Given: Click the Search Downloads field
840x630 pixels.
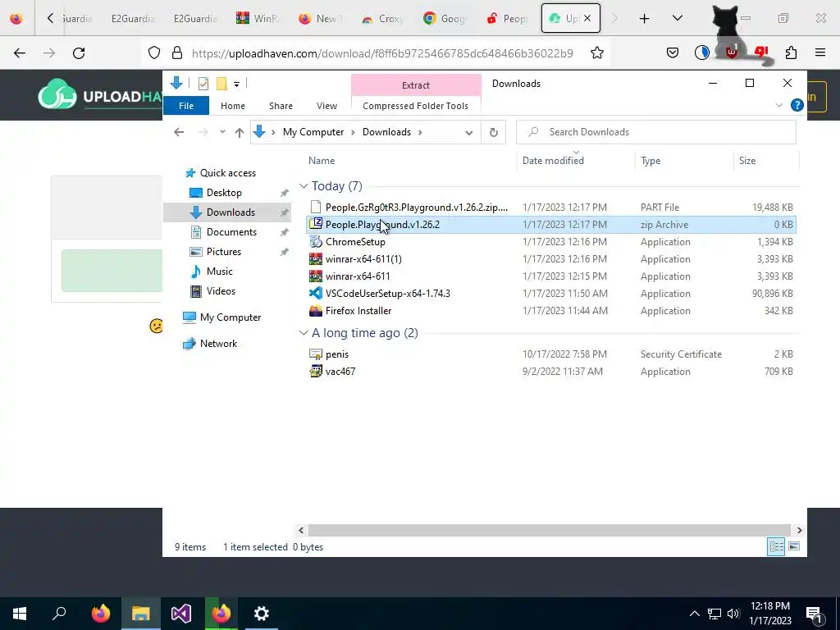Looking at the screenshot, I should (x=655, y=132).
